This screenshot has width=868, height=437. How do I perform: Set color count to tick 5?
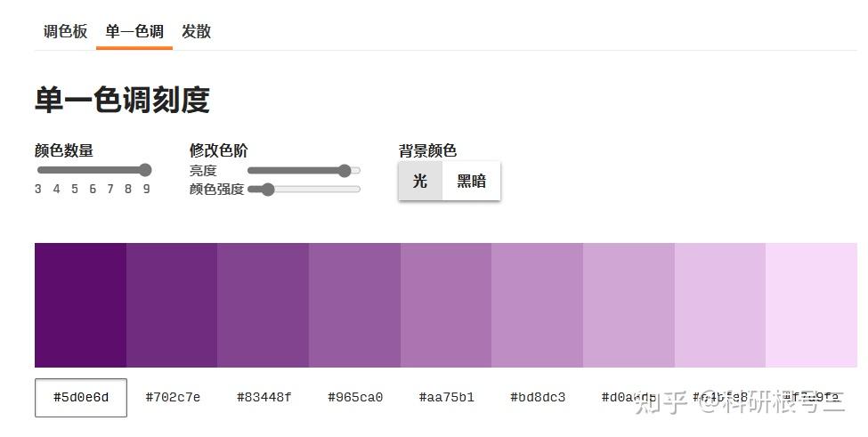pyautogui.click(x=75, y=189)
